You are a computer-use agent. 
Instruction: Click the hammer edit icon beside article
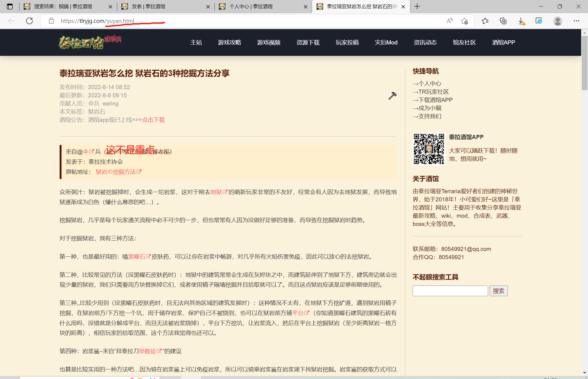(x=392, y=96)
